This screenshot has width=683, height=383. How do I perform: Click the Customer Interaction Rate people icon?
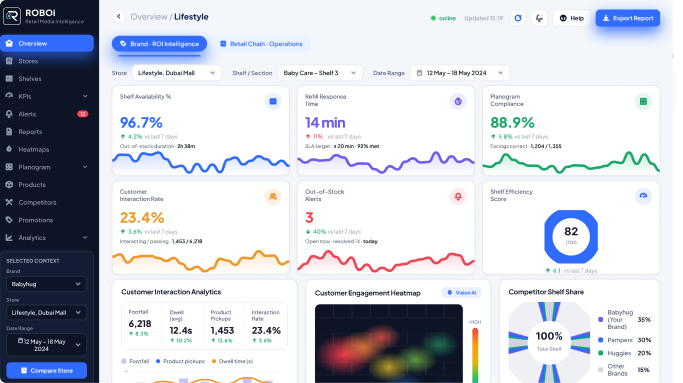click(273, 197)
